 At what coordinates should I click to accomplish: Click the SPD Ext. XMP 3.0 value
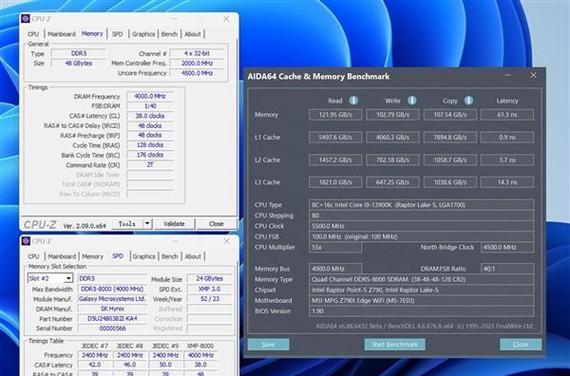pyautogui.click(x=209, y=289)
